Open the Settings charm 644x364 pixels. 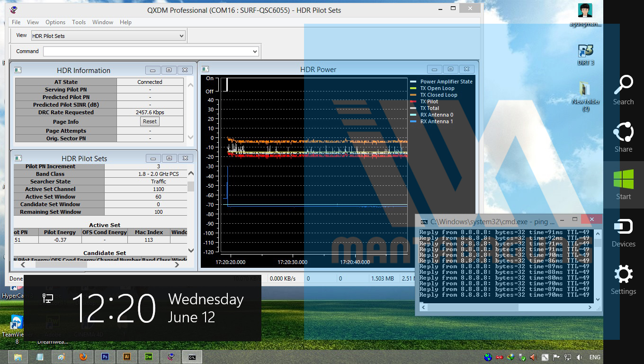click(x=623, y=280)
